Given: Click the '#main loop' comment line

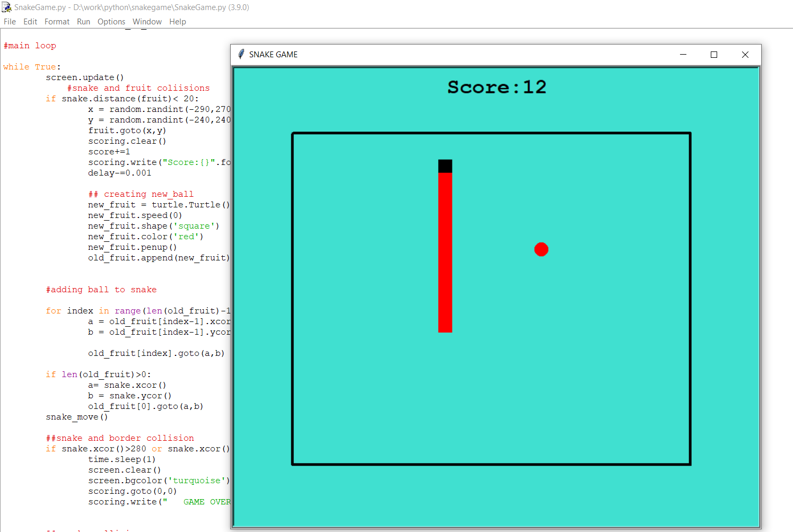Looking at the screenshot, I should click(x=30, y=46).
